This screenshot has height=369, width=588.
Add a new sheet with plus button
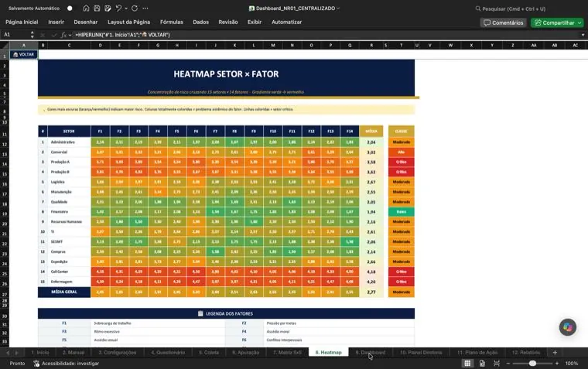click(x=555, y=353)
